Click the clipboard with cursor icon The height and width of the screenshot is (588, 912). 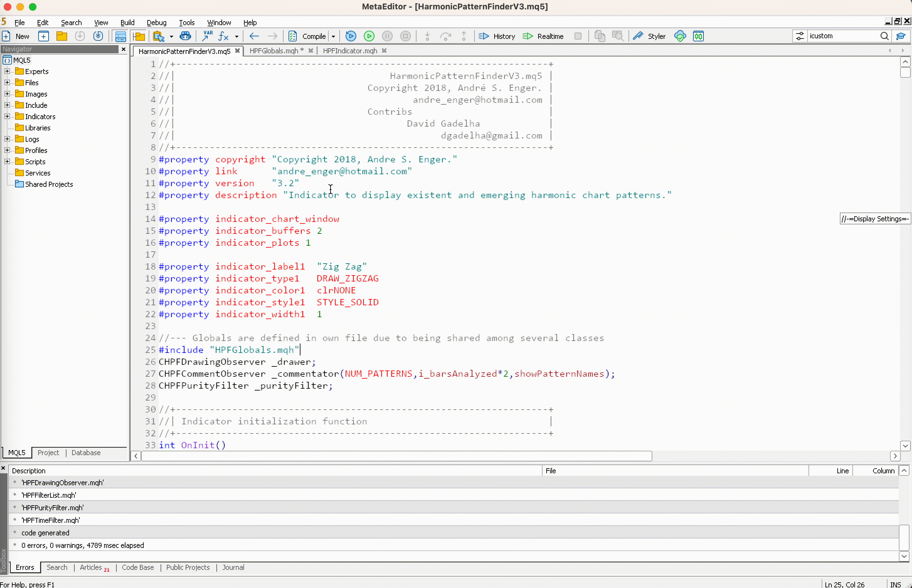click(x=159, y=36)
